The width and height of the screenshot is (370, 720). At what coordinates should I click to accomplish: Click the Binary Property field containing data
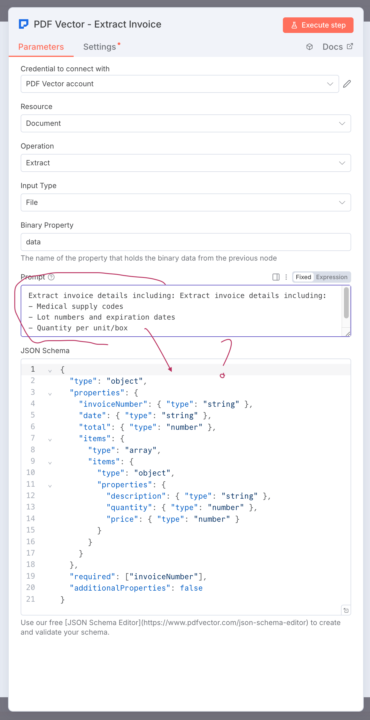pyautogui.click(x=185, y=242)
